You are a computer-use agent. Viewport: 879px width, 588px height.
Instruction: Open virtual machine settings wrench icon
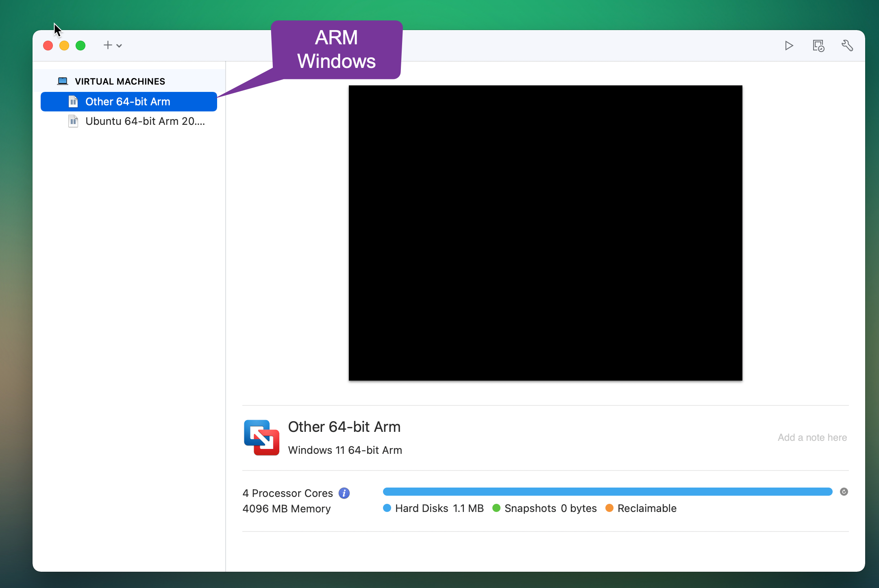847,46
